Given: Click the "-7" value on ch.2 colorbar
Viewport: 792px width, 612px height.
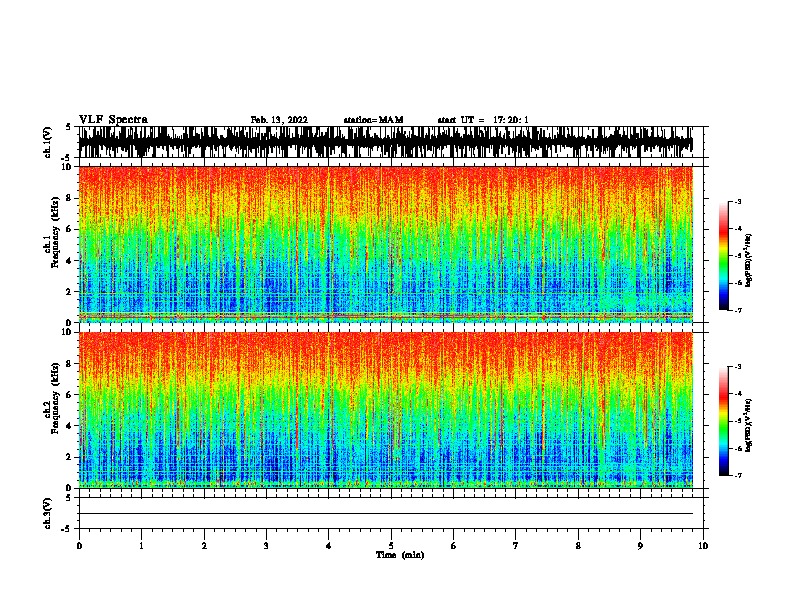Looking at the screenshot, I should pos(737,476).
